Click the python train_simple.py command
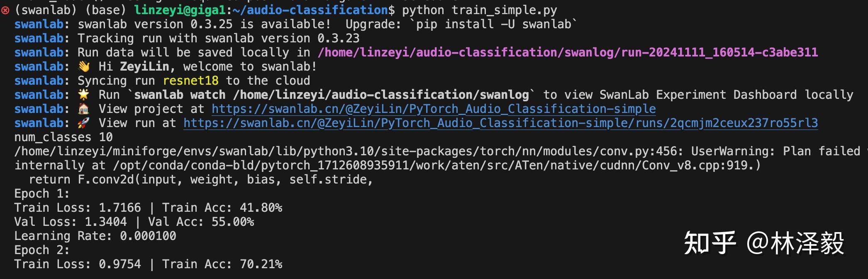The height and width of the screenshot is (279, 868). [479, 10]
